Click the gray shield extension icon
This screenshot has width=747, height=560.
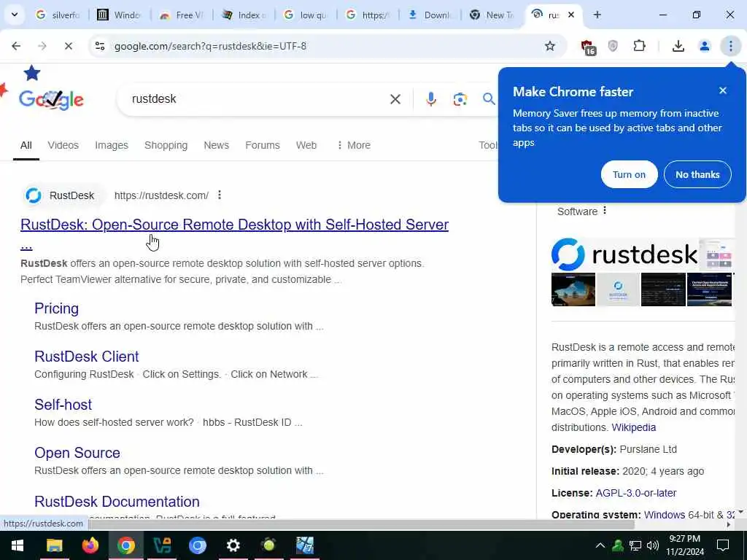point(613,46)
